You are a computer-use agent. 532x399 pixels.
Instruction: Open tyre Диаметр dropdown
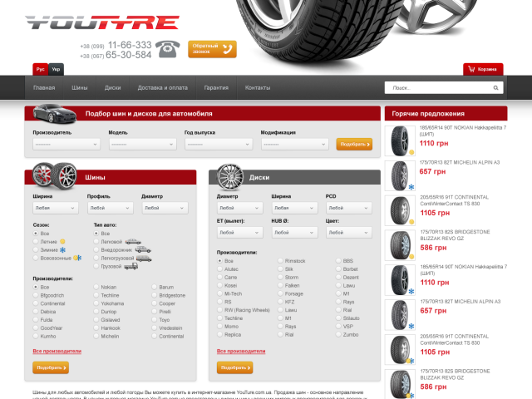(165, 208)
